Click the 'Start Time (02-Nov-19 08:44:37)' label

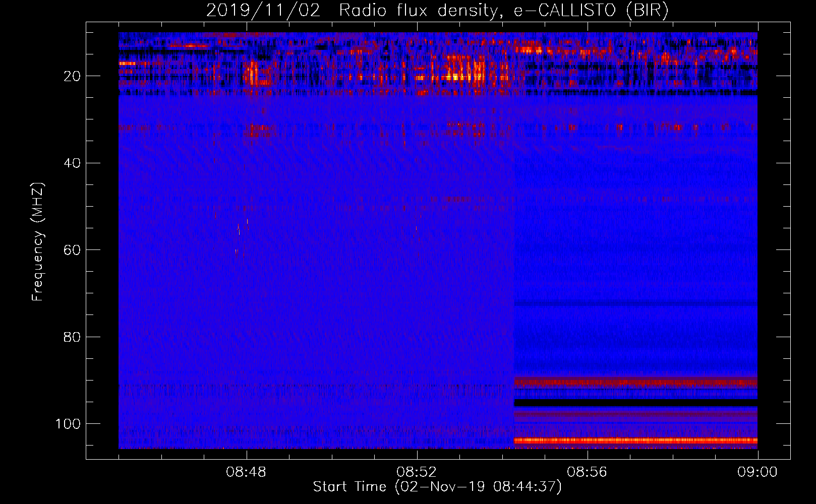point(437,487)
